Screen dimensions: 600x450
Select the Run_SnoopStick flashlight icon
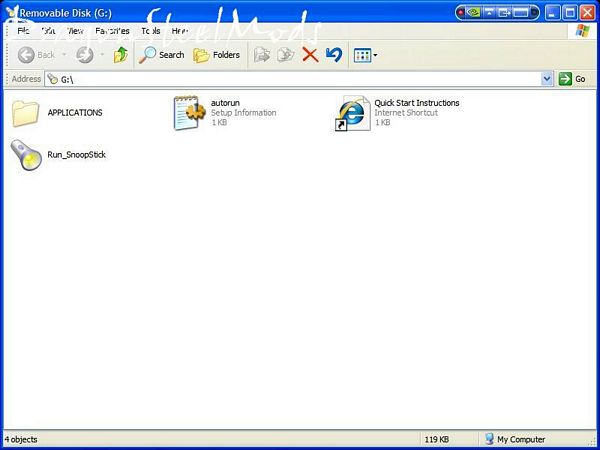coord(25,155)
